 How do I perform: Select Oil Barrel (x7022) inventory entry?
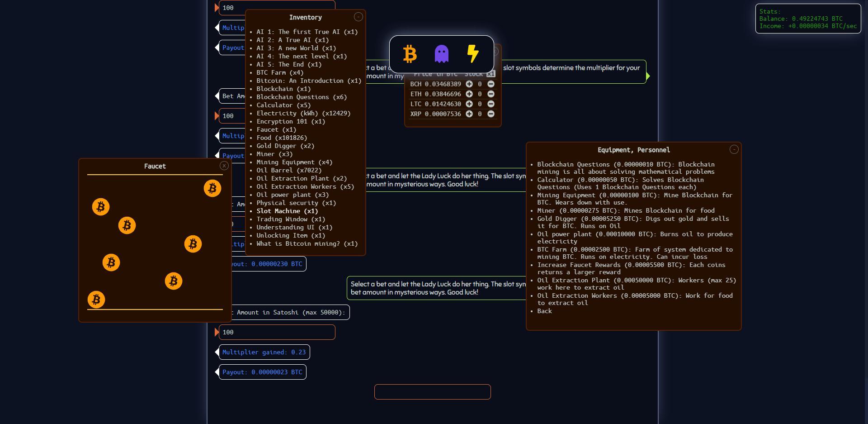(x=289, y=171)
